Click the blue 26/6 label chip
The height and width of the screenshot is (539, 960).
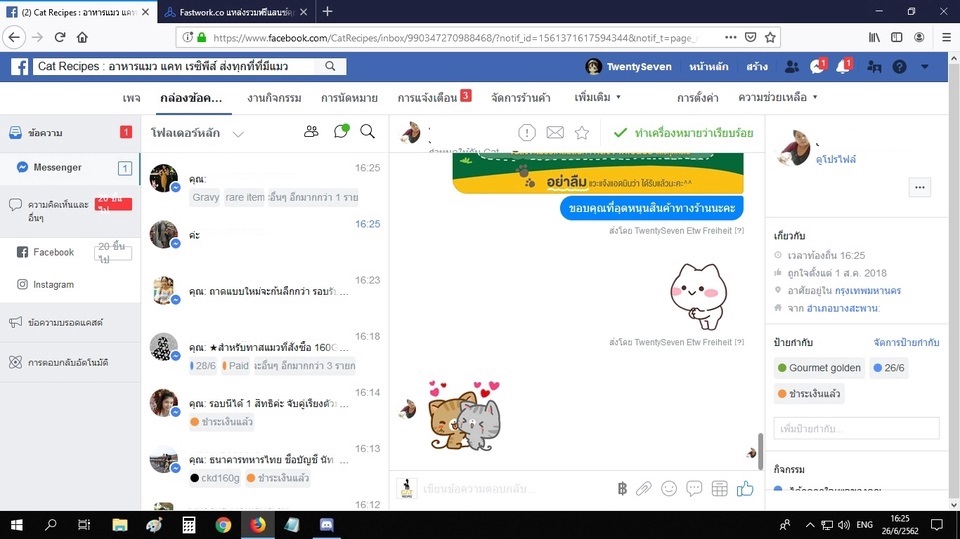click(x=888, y=368)
